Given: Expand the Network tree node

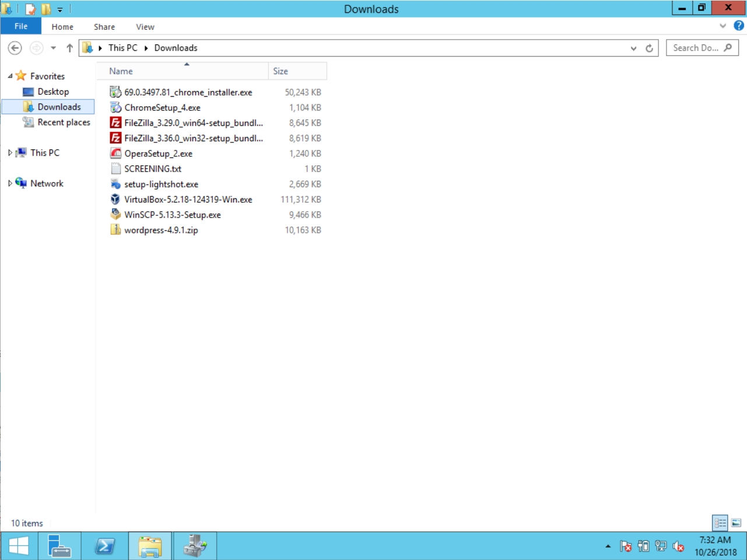Looking at the screenshot, I should (10, 183).
